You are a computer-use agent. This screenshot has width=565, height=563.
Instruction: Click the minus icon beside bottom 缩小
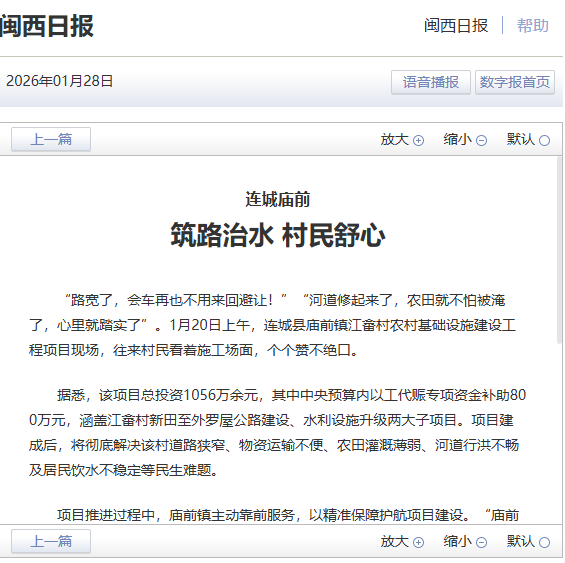point(481,542)
